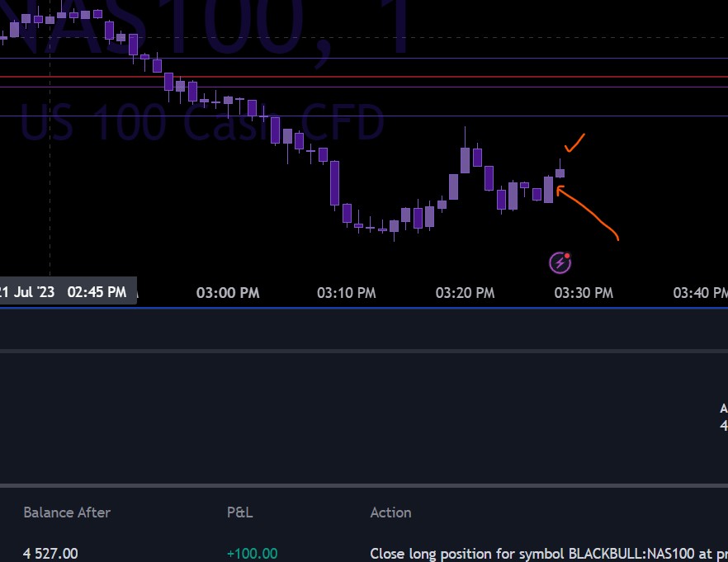The width and height of the screenshot is (728, 562).
Task: Sort by the Balance After column header
Action: coord(67,512)
